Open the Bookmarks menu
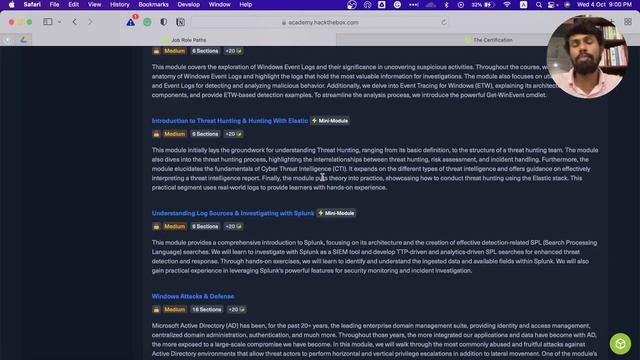The width and height of the screenshot is (640, 360). (153, 5)
